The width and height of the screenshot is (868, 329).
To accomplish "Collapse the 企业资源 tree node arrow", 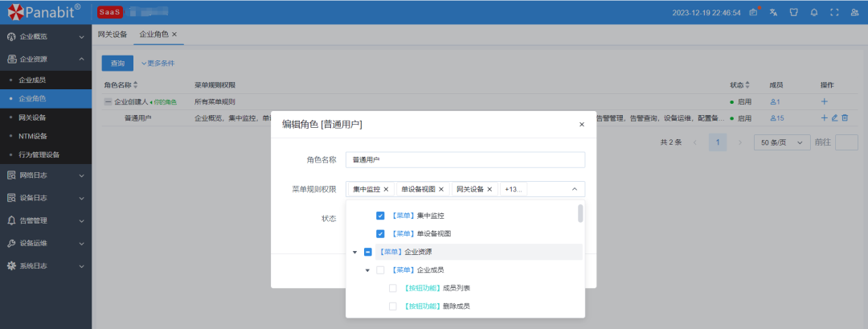I will (x=355, y=253).
